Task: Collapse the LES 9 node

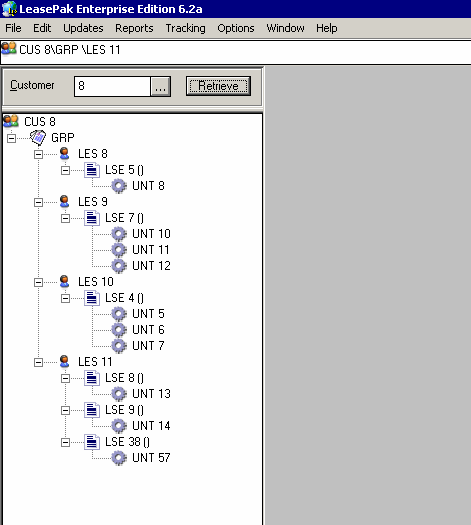Action: tap(38, 202)
